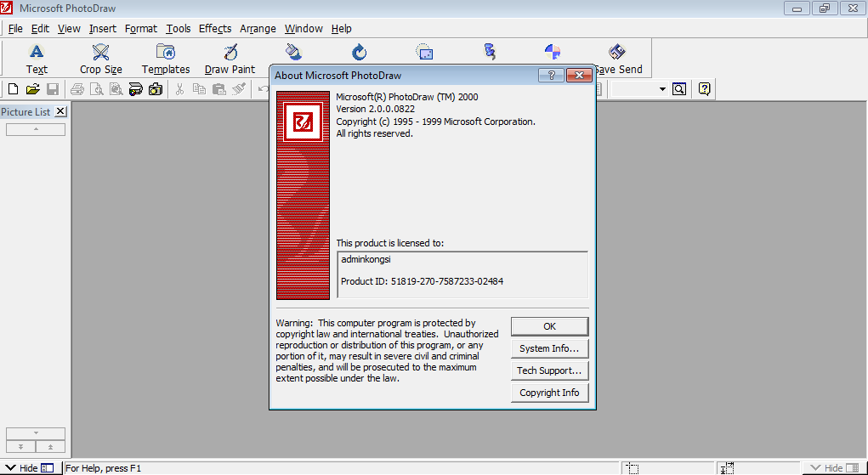Open the Templates visual menu
Screen dimensions: 868x475
(x=166, y=59)
